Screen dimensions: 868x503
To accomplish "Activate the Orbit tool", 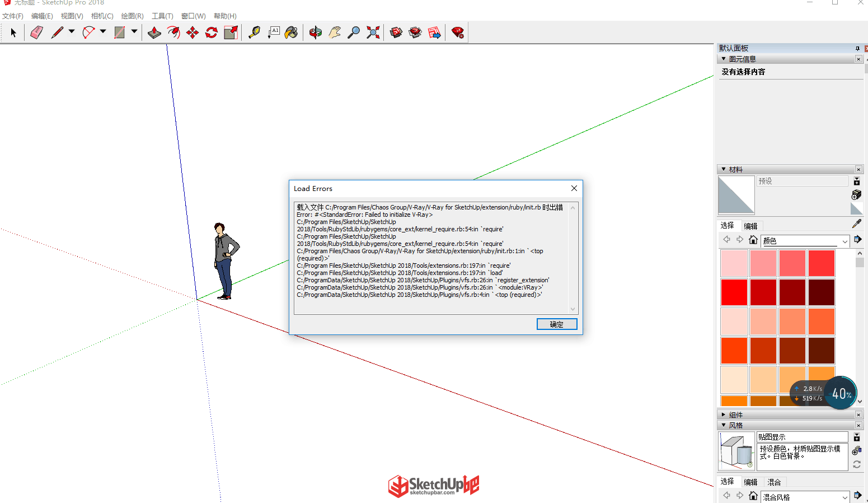I will click(x=316, y=32).
